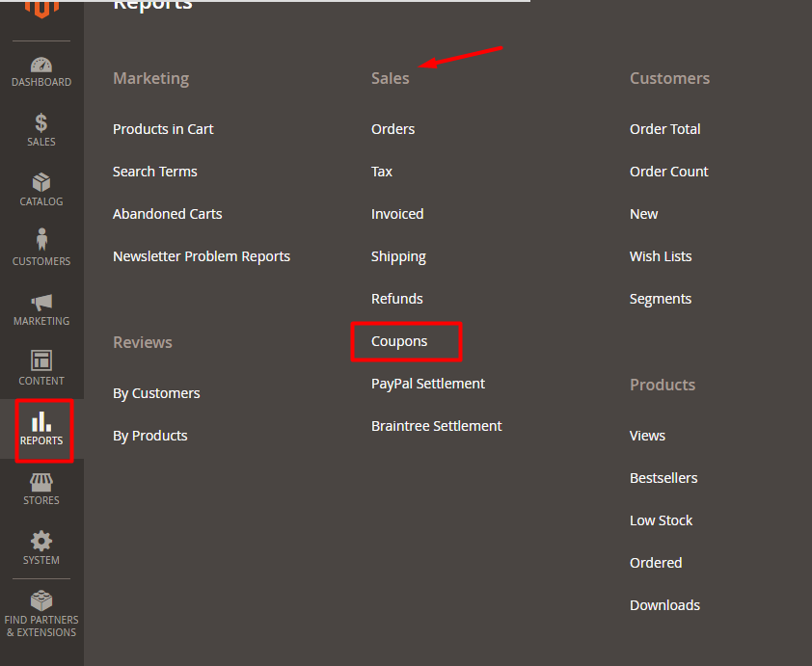Open the Stores storefront icon
The height and width of the screenshot is (666, 812).
(41, 481)
